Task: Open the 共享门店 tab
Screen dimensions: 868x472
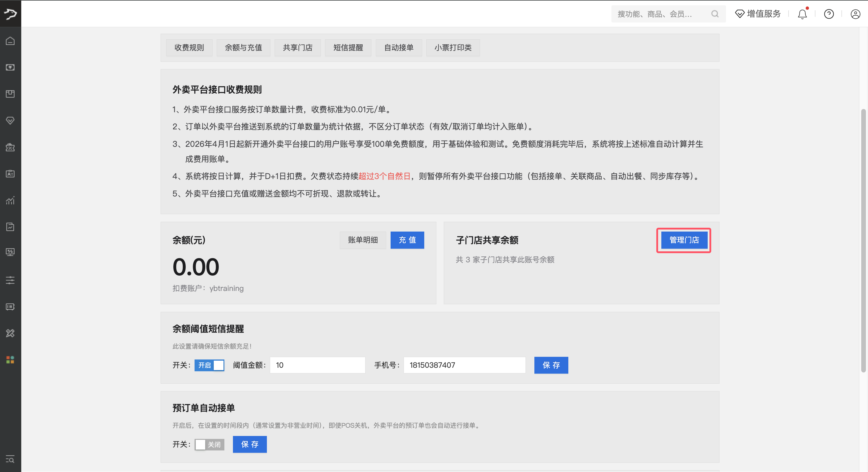Action: pyautogui.click(x=298, y=48)
